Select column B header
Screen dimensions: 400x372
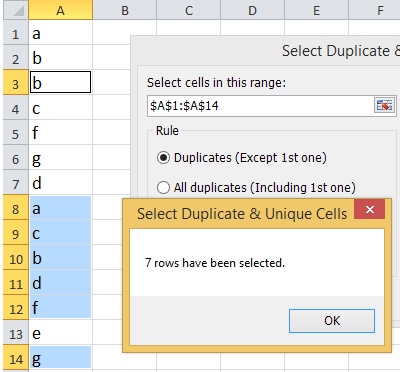(125, 10)
